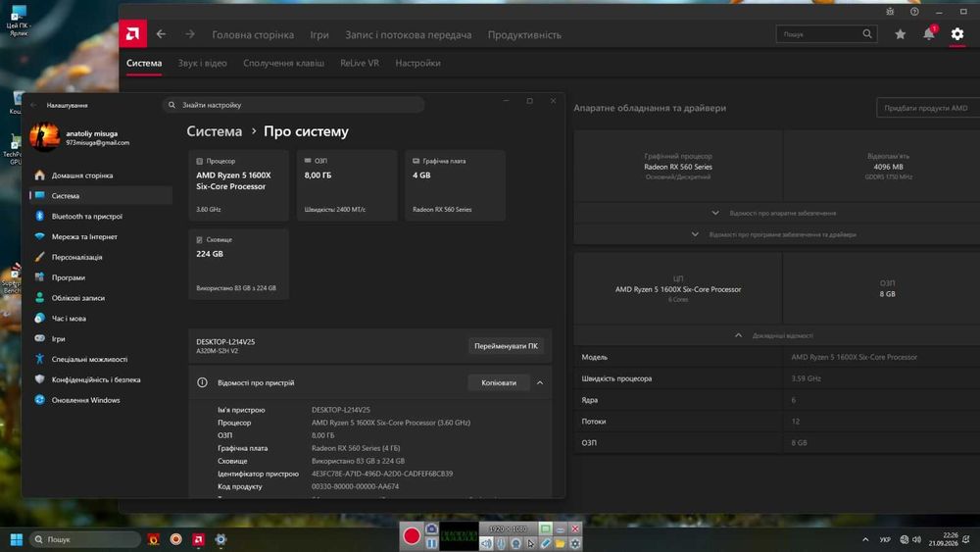The height and width of the screenshot is (552, 980).
Task: Click the recorder pause button
Action: (x=431, y=543)
